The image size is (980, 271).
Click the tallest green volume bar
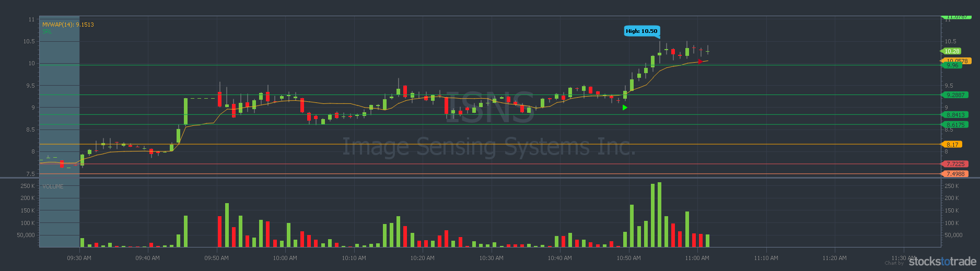click(x=659, y=215)
